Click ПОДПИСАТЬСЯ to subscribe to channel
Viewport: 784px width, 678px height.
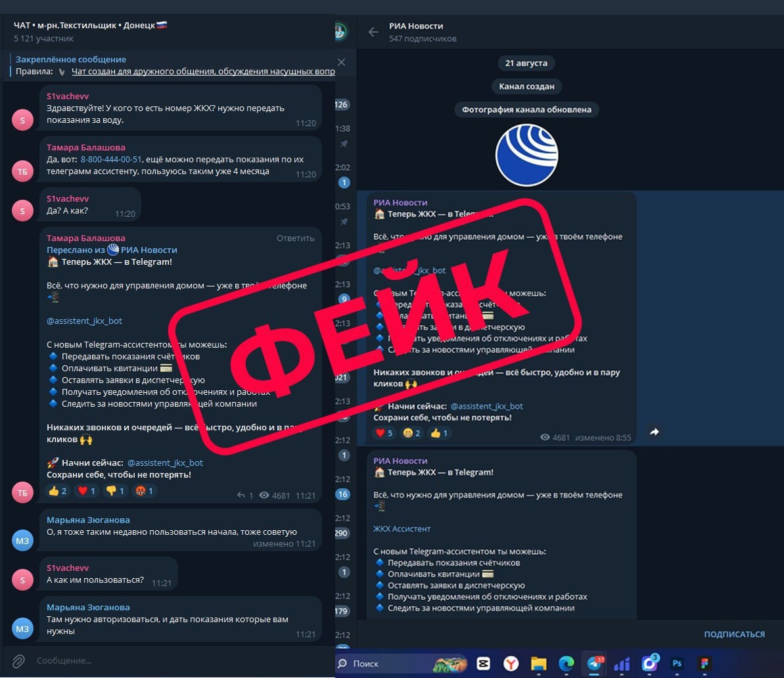(734, 634)
